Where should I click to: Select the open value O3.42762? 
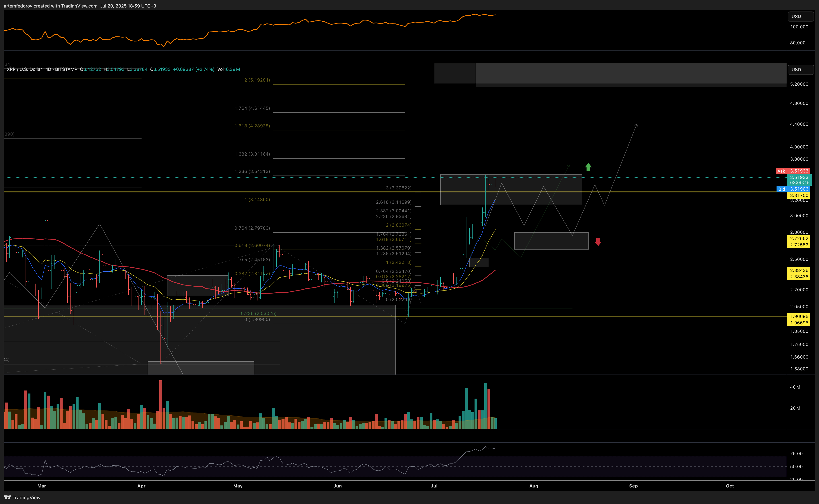90,69
